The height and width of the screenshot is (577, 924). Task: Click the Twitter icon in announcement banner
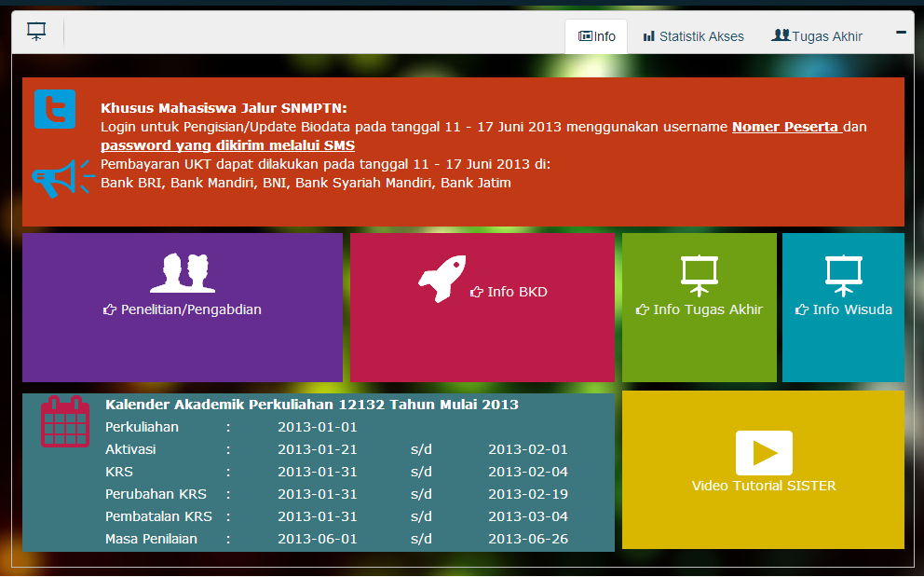coord(55,109)
